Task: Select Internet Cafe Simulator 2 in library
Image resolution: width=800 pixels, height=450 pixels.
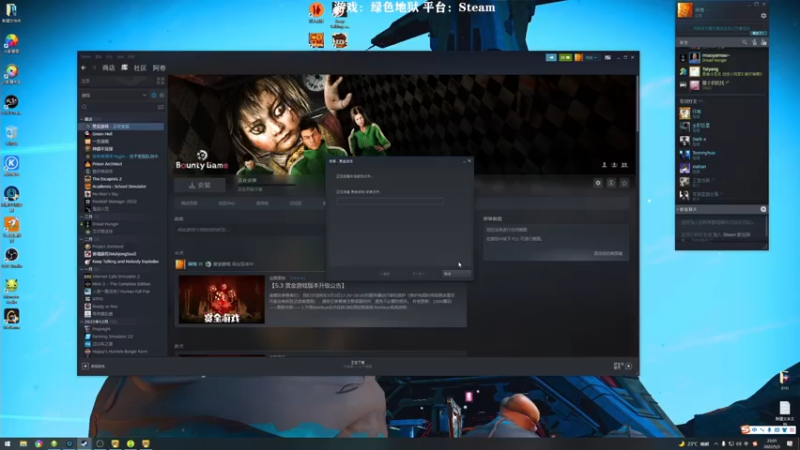Action: (116, 277)
